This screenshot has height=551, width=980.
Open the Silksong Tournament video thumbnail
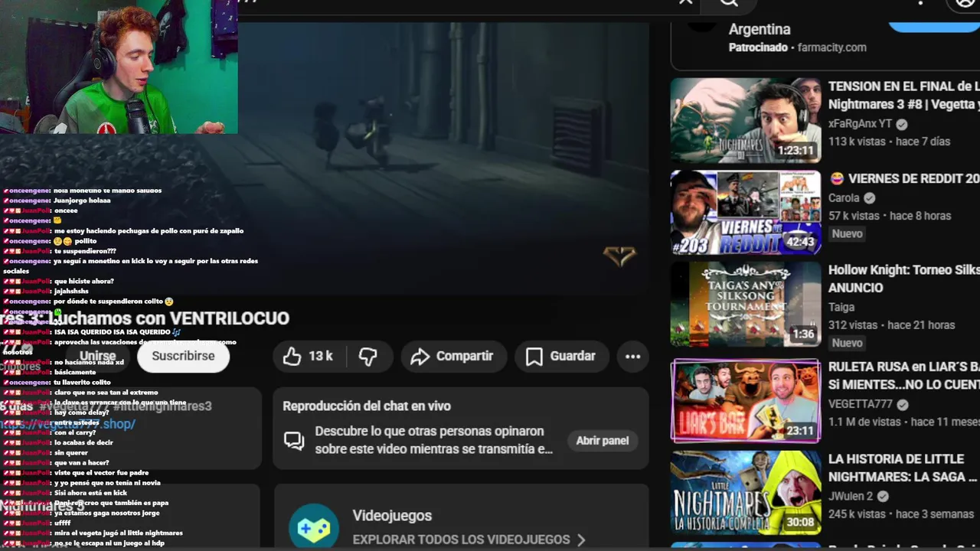(x=746, y=305)
